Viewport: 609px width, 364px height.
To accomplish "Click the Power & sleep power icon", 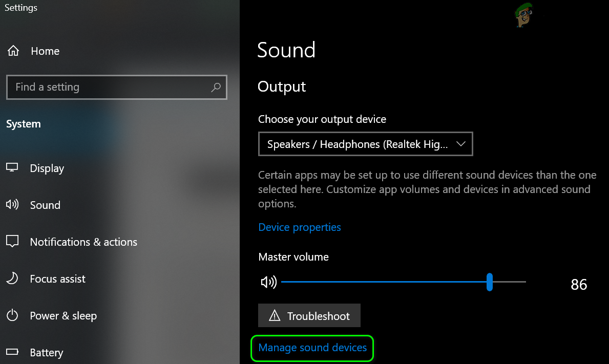I will point(12,315).
